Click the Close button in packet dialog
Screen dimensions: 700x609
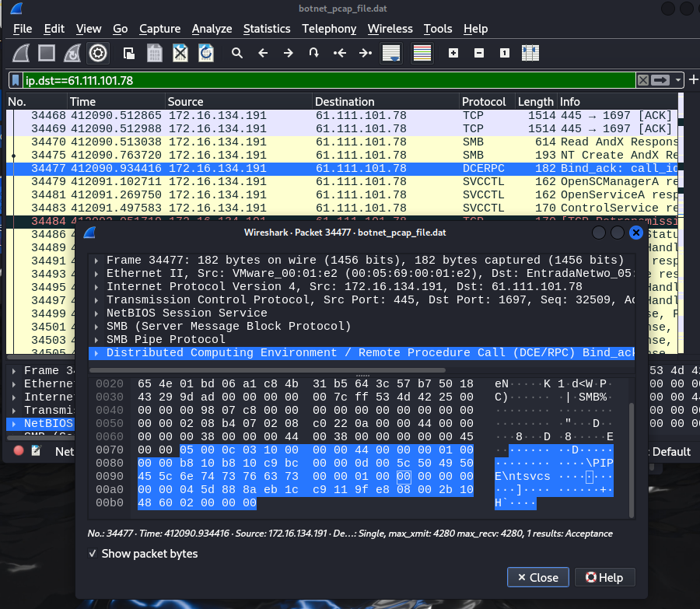[x=537, y=577]
